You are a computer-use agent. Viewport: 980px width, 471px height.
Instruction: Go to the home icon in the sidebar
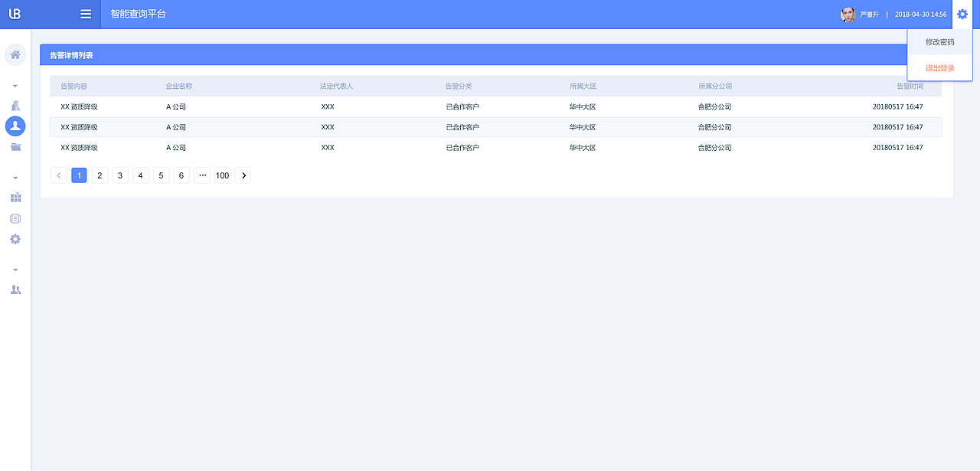15,54
